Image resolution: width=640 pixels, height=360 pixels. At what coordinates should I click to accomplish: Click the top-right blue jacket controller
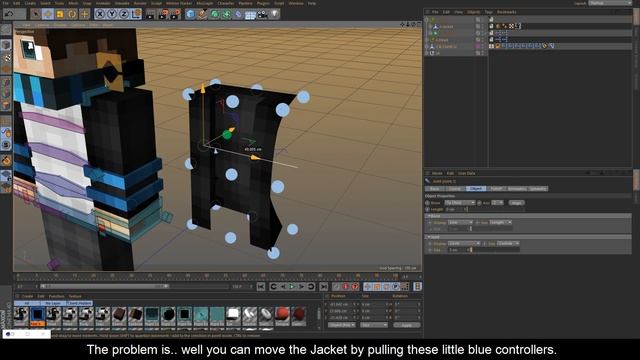(303, 97)
